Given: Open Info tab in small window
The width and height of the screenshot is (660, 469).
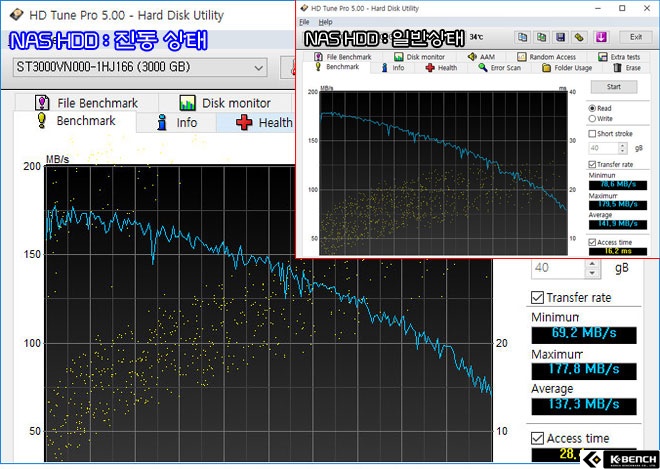Looking at the screenshot, I should coord(392,68).
